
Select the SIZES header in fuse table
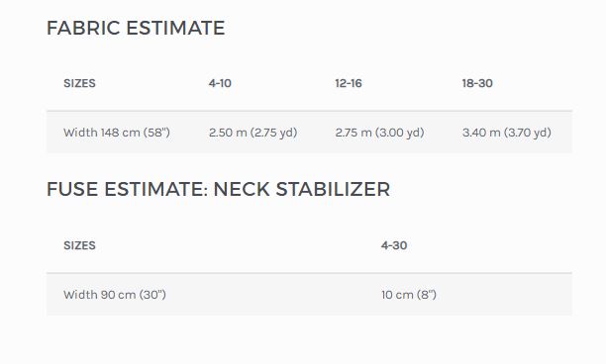coord(79,245)
